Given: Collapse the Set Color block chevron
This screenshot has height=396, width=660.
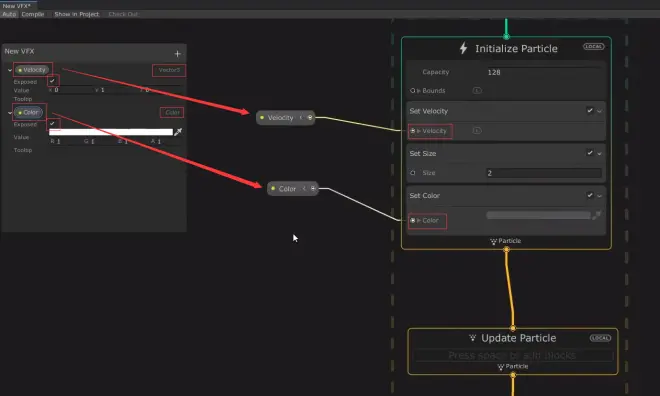Looking at the screenshot, I should 599,196.
